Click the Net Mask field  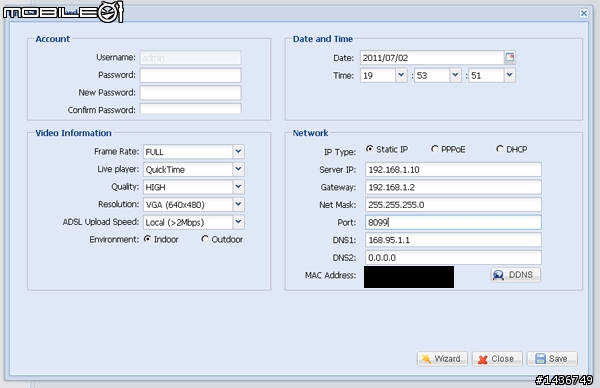click(x=453, y=205)
